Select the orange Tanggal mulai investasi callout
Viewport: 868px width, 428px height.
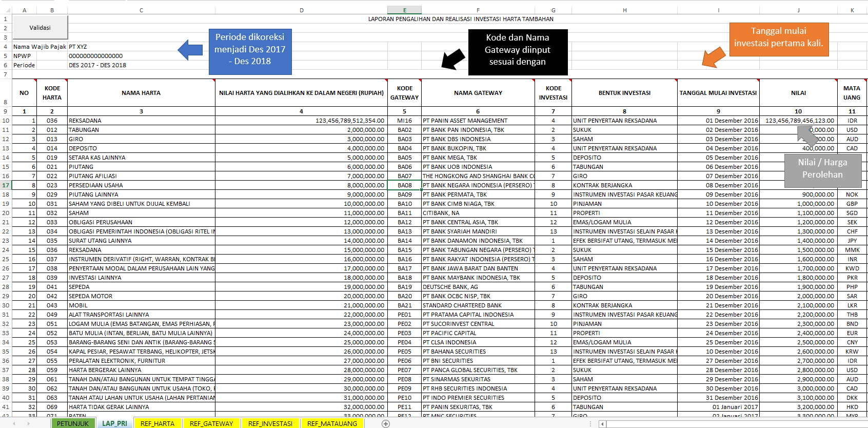(x=778, y=37)
